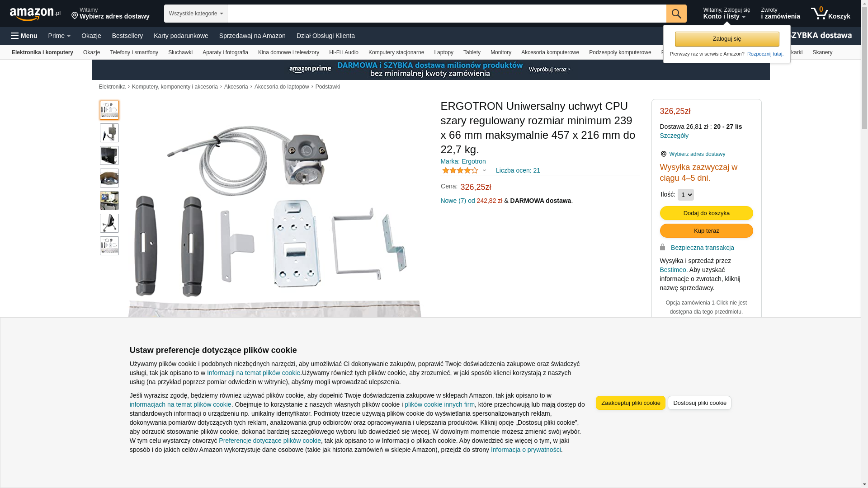Click Zaakceptuj pliki cookie button
The height and width of the screenshot is (488, 868).
[630, 403]
